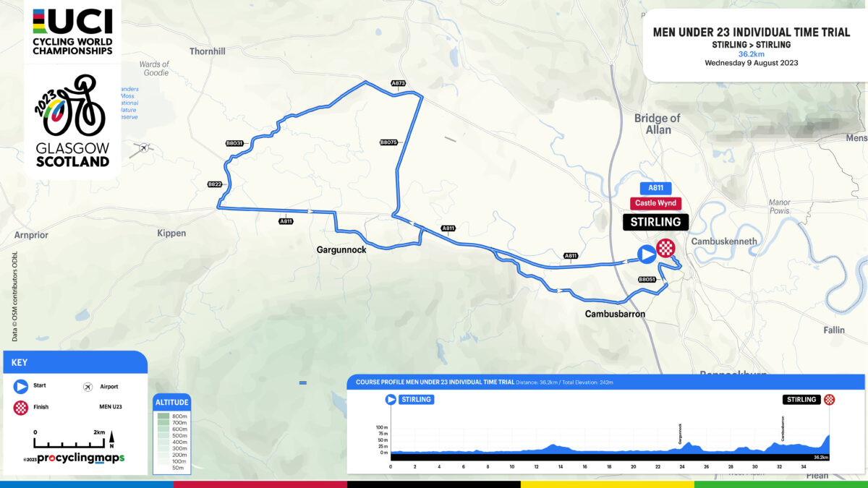This screenshot has width=868, height=488.
Task: Click the blue A811 label above Castle Wynd
Action: click(x=655, y=188)
